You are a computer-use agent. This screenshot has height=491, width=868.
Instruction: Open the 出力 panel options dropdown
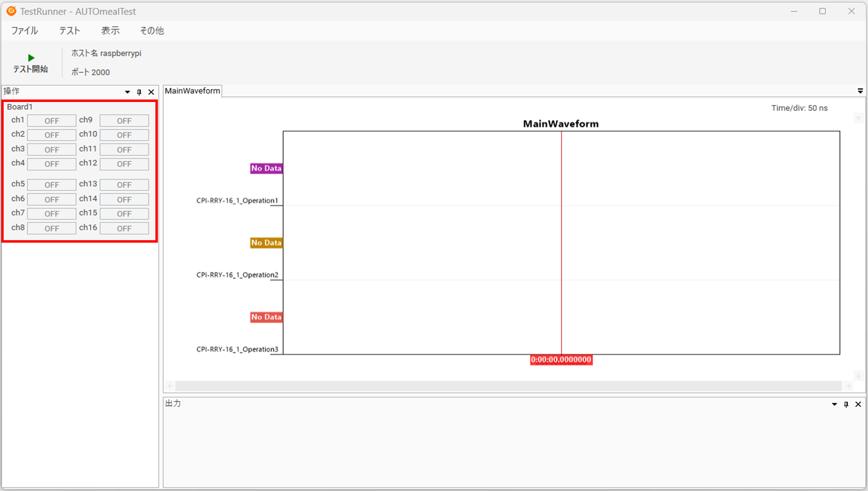835,404
